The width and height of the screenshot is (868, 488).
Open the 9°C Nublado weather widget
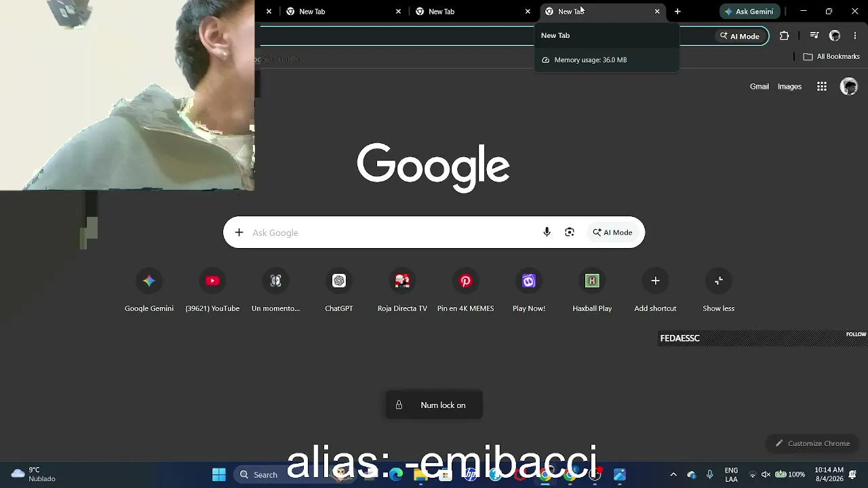[34, 474]
